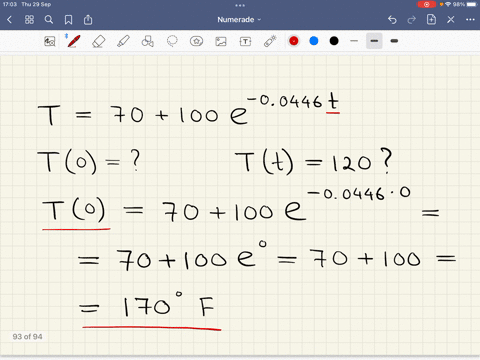Open the search magnifier
Image resolution: width=480 pixels, height=360 pixels.
tap(49, 20)
